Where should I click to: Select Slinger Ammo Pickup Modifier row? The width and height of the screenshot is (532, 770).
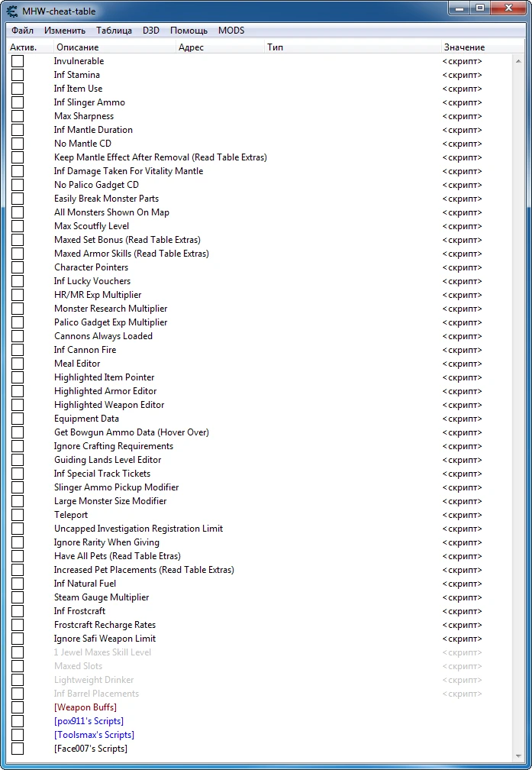(x=116, y=487)
